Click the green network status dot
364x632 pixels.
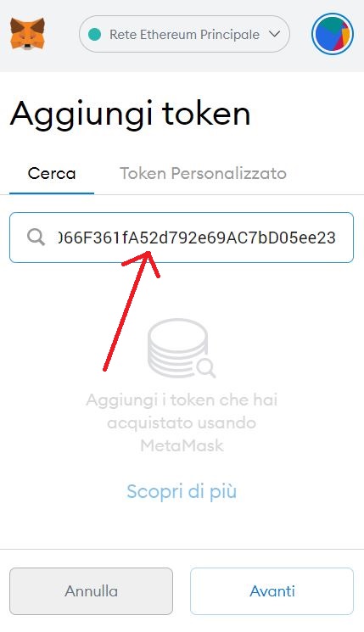point(94,34)
